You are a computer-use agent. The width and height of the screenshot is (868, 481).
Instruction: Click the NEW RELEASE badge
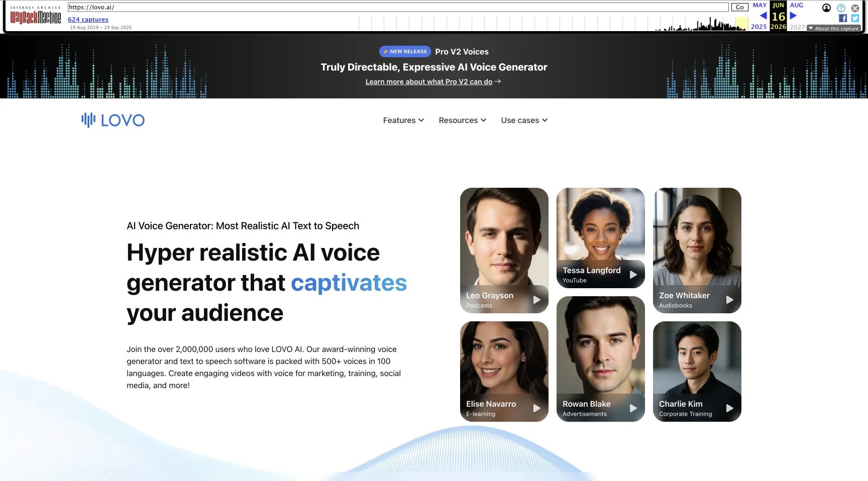405,51
